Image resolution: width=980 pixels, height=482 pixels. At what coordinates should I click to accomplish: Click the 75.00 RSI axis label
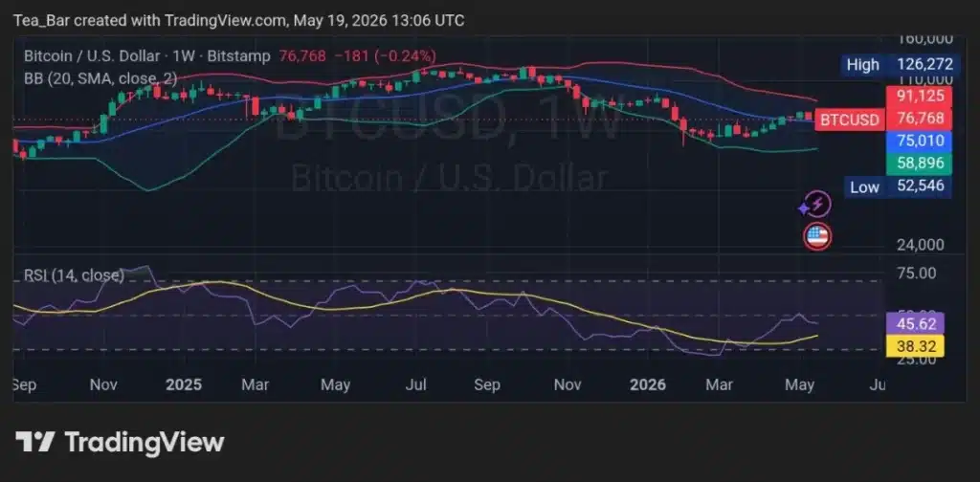[918, 273]
